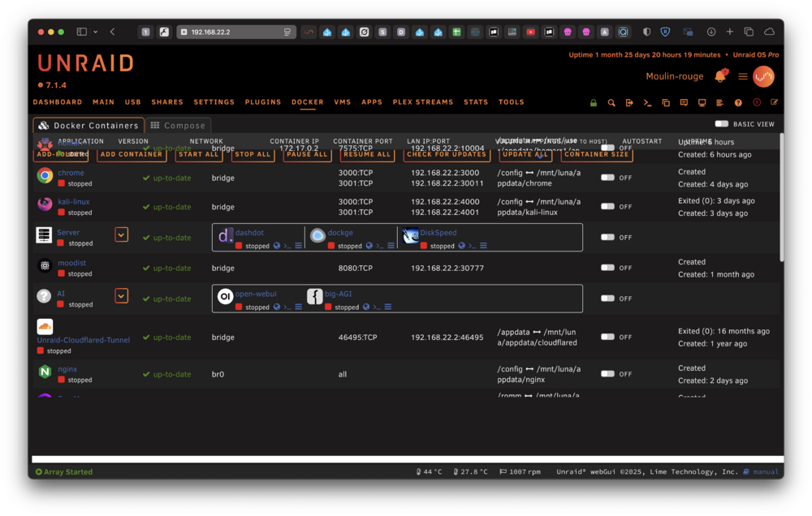Click the START ALL button

coord(198,154)
